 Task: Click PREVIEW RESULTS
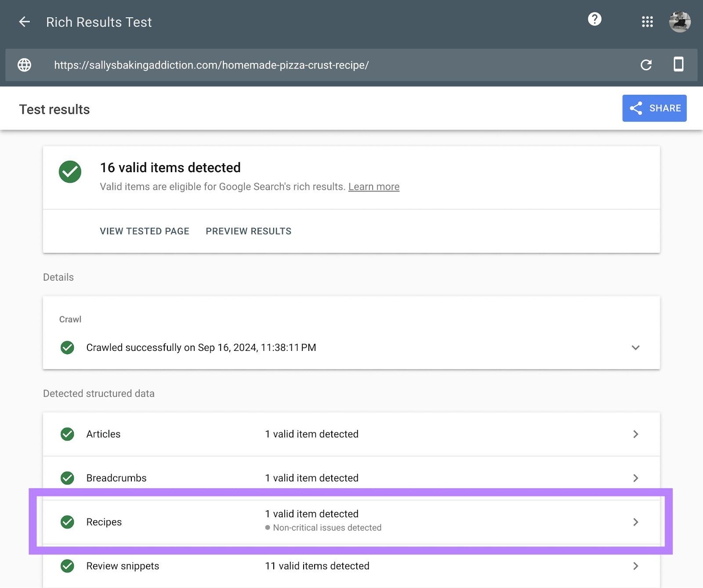(x=249, y=231)
